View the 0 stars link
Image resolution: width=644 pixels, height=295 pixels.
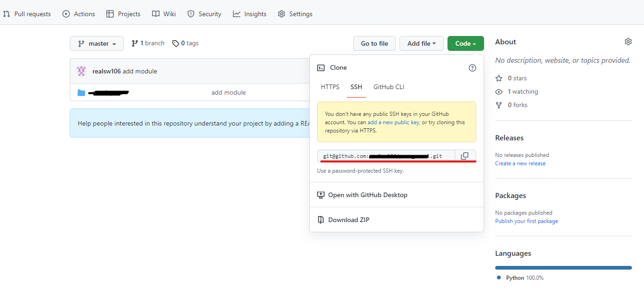pos(517,78)
